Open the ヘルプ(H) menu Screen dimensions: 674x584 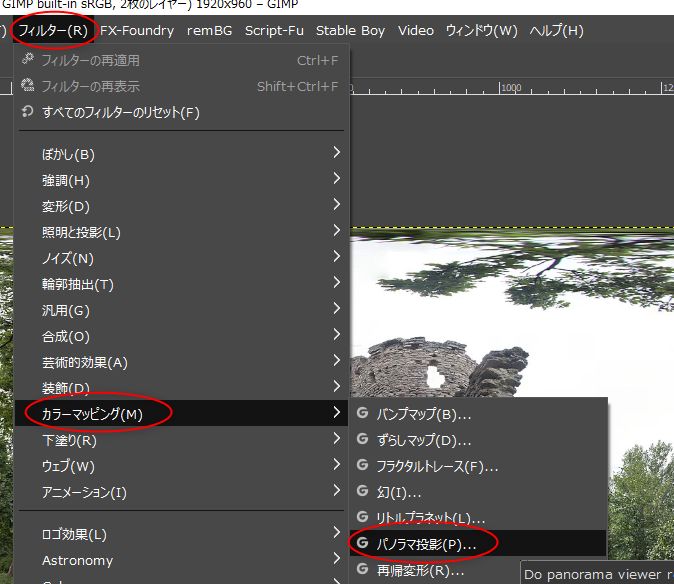click(x=556, y=30)
